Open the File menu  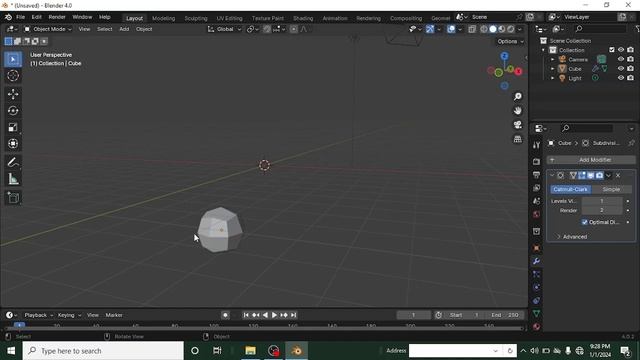[x=20, y=17]
